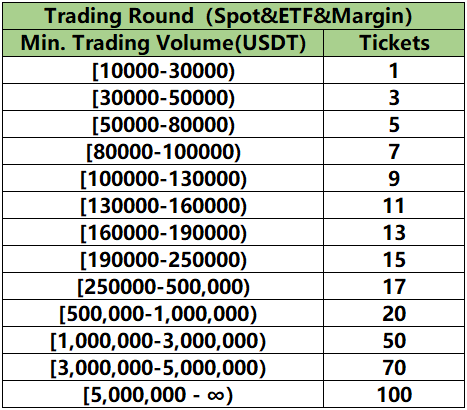Click the 50 tickets cell
467x410 pixels.
[x=394, y=340]
